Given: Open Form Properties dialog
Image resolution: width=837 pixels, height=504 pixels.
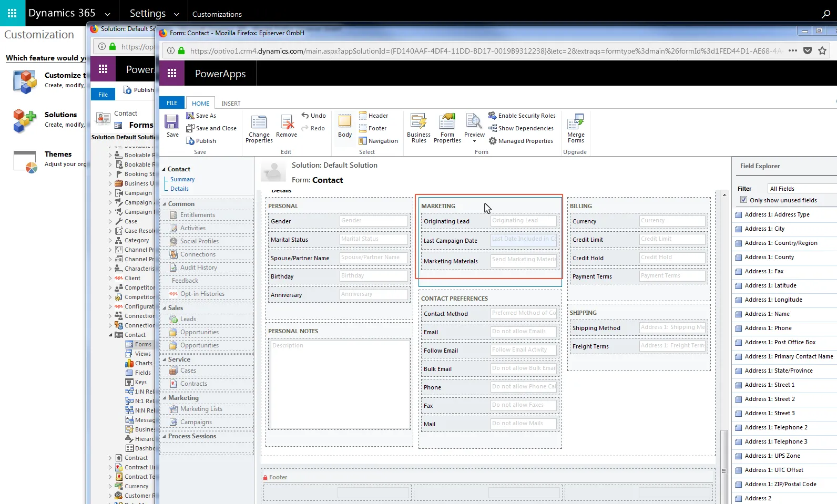Looking at the screenshot, I should coord(447,128).
